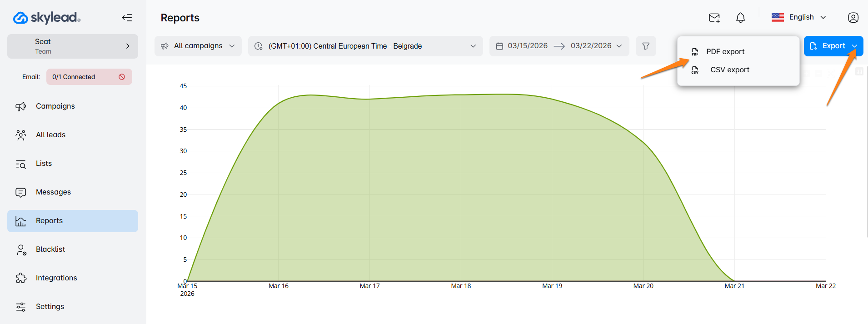
Task: Click the calendar icon in date range
Action: pyautogui.click(x=499, y=46)
